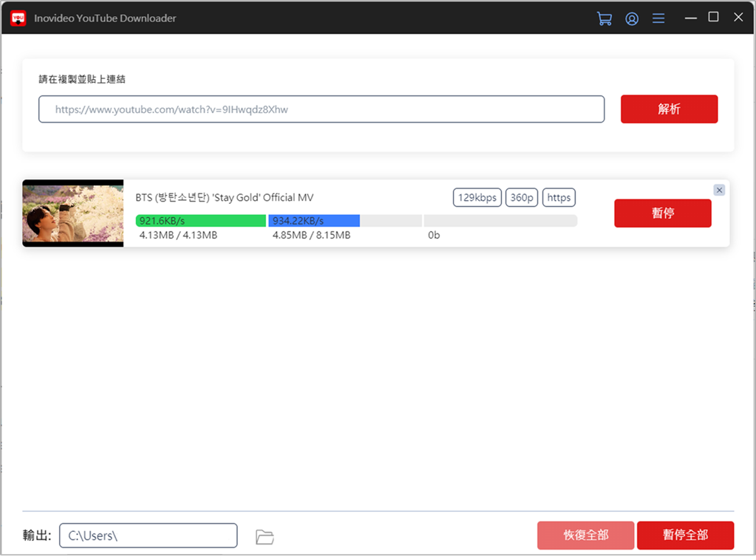This screenshot has width=756, height=560.
Task: Remove the BTS Stay Gold download item
Action: [x=719, y=190]
